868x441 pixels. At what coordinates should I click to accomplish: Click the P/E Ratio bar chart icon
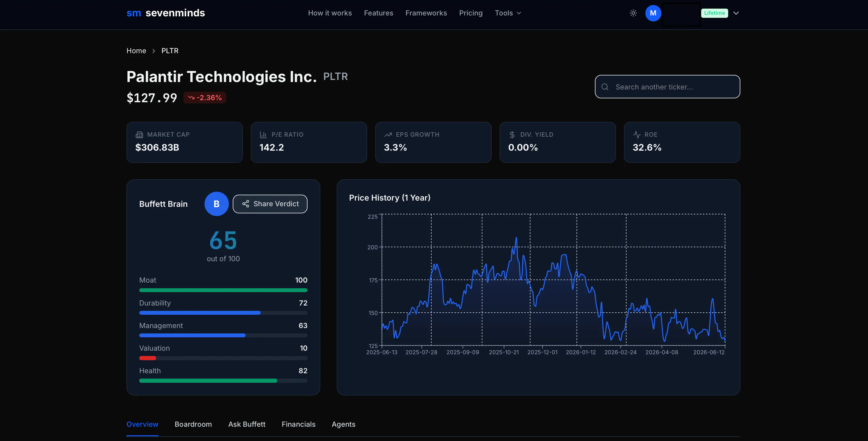click(263, 135)
